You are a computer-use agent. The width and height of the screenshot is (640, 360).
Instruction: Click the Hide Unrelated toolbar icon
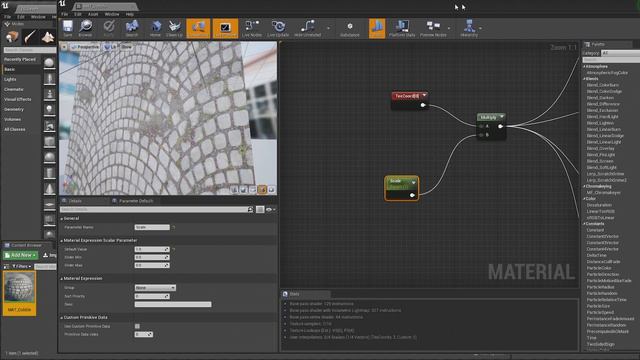[x=307, y=28]
